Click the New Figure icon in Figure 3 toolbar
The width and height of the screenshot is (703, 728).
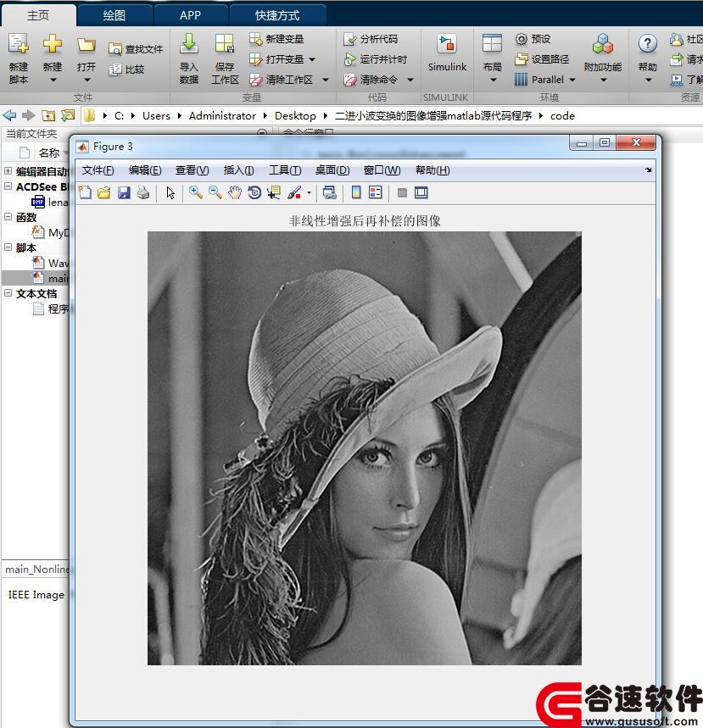click(85, 192)
